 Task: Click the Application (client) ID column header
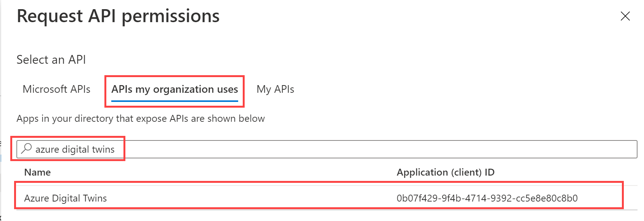[x=445, y=172]
